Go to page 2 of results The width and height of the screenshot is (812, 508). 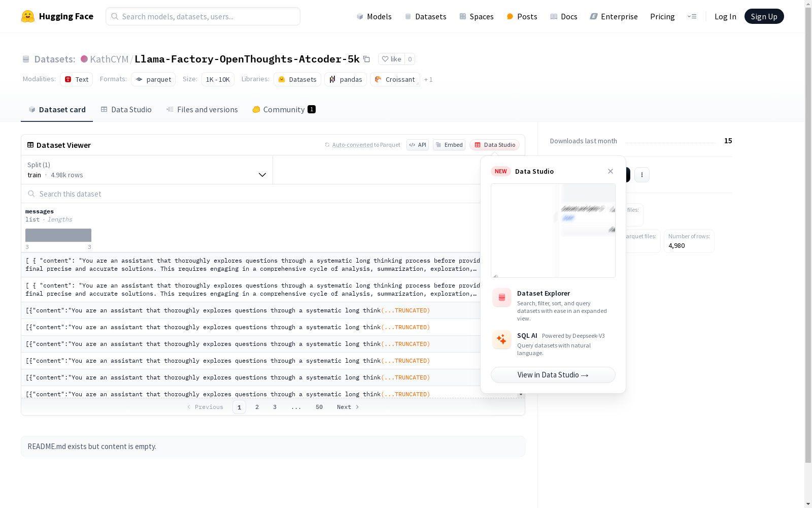pos(257,407)
